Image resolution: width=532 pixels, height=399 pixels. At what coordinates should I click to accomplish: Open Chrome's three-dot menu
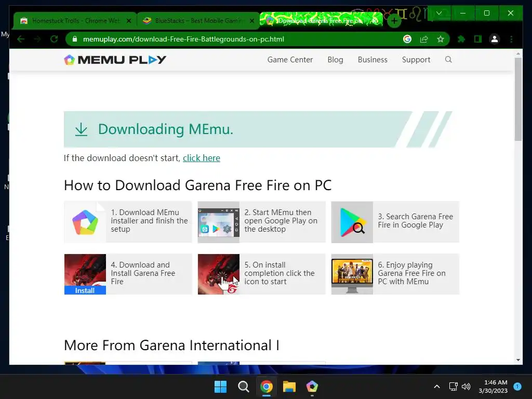pyautogui.click(x=511, y=39)
